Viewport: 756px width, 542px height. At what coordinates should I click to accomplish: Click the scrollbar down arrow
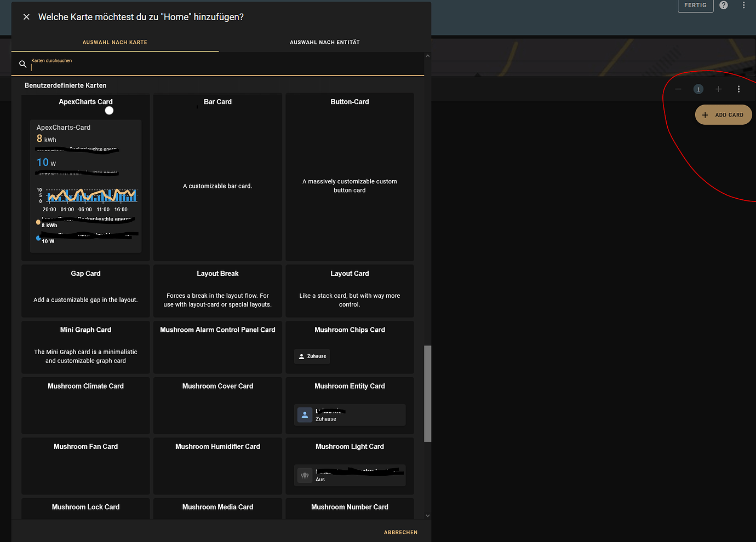428,516
